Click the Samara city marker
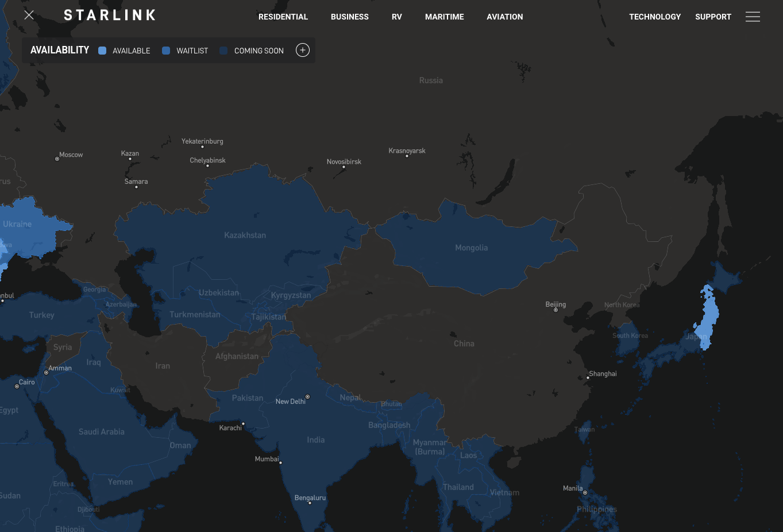The width and height of the screenshot is (783, 532). [x=136, y=187]
